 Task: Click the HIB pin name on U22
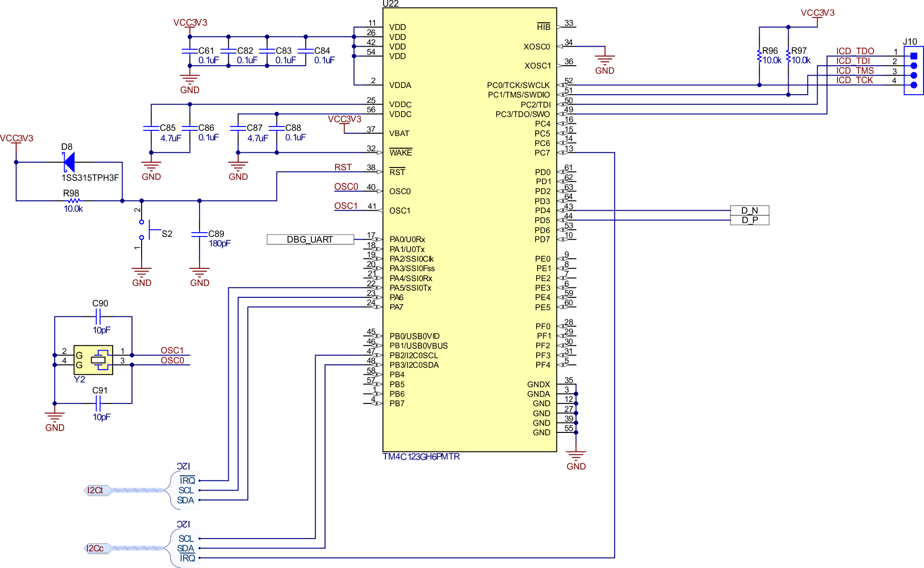[x=544, y=27]
